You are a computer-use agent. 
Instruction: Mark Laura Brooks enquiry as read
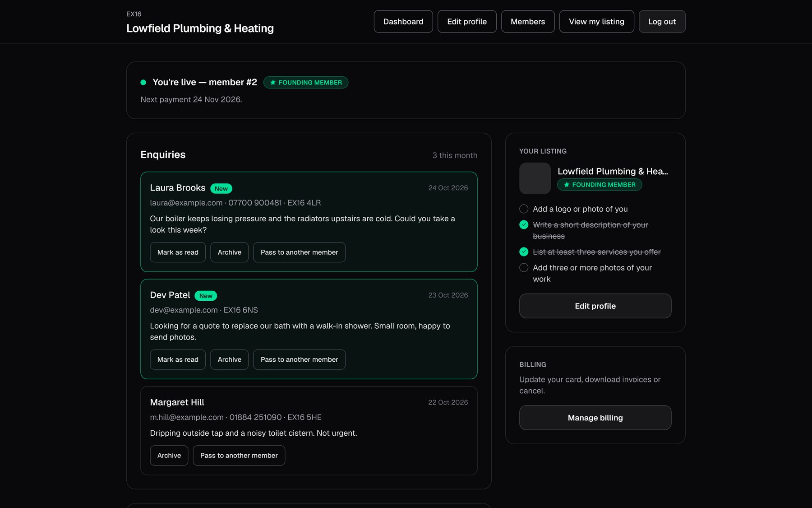(178, 252)
